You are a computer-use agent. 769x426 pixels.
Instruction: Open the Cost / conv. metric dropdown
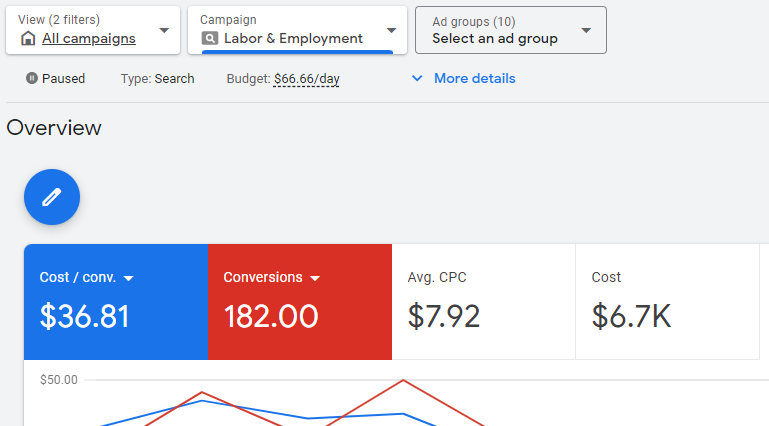click(128, 278)
